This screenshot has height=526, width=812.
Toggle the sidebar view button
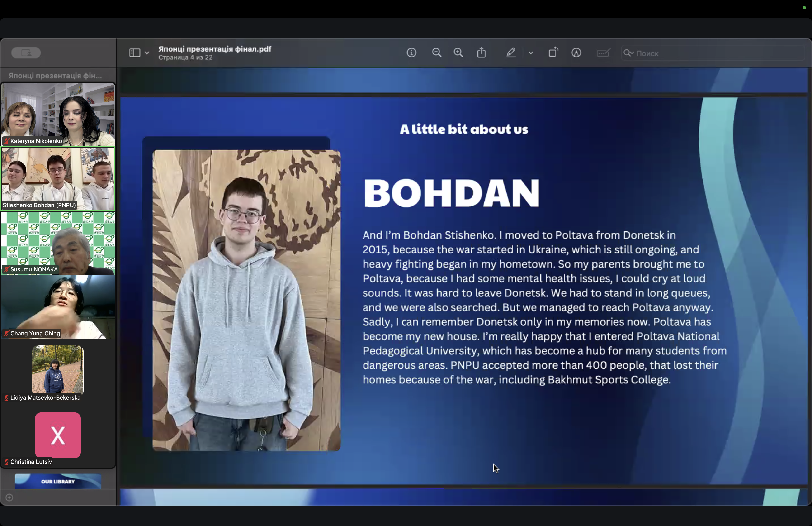[x=135, y=53]
